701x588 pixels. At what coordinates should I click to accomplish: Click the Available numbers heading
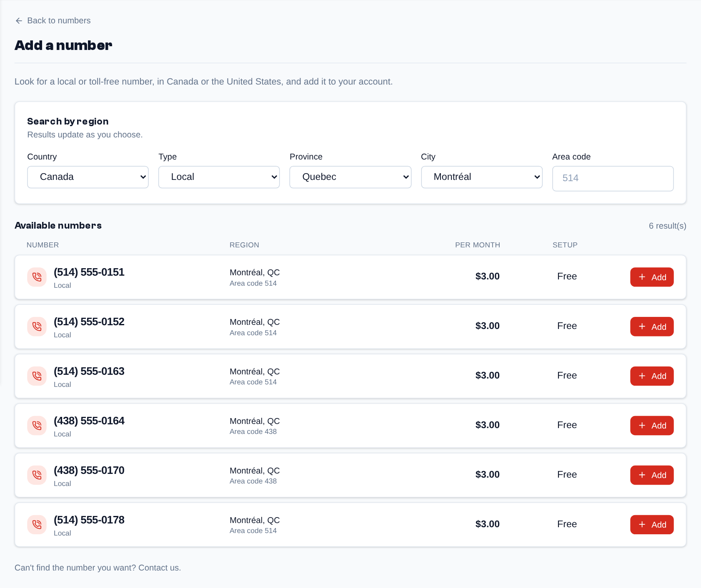(x=58, y=226)
